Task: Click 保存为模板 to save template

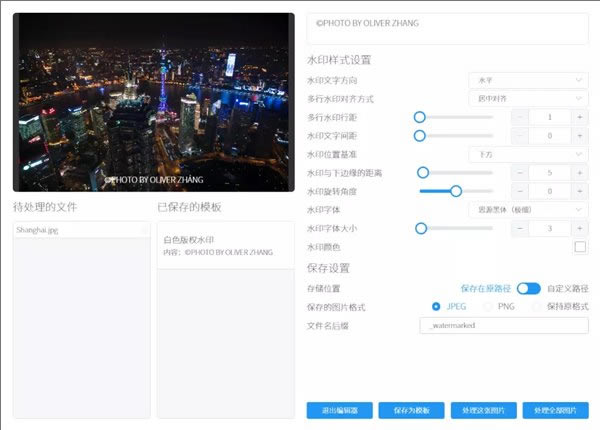Action: (x=411, y=410)
